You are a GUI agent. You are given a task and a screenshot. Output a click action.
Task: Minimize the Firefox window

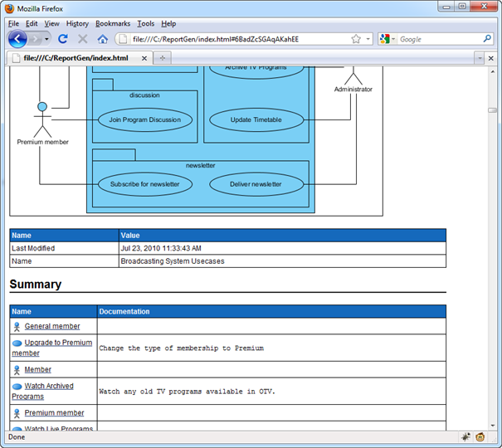[x=446, y=7]
